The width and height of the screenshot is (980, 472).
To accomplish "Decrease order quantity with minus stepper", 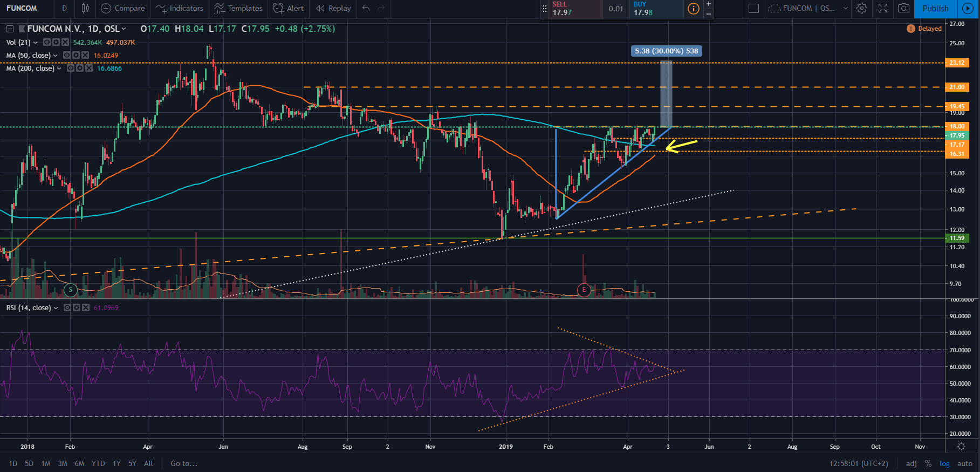I will point(709,13).
